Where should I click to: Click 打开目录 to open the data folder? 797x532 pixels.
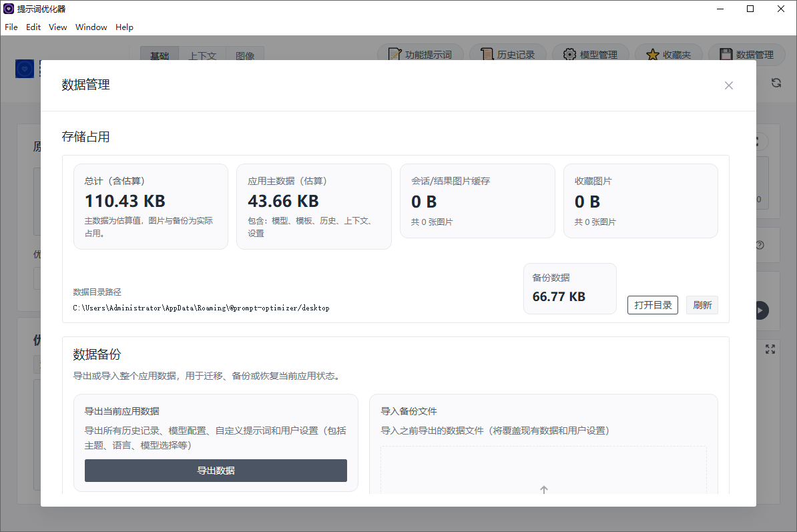point(652,304)
